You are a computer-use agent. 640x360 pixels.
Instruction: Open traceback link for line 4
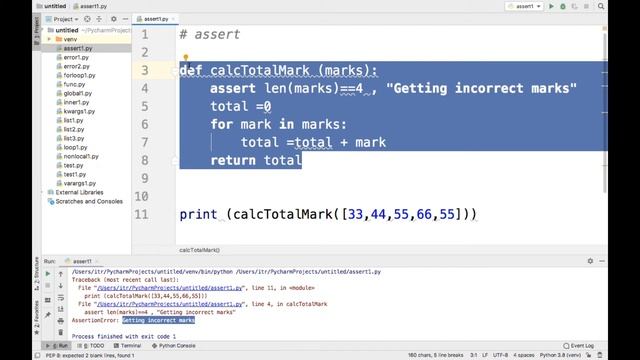pyautogui.click(x=169, y=304)
